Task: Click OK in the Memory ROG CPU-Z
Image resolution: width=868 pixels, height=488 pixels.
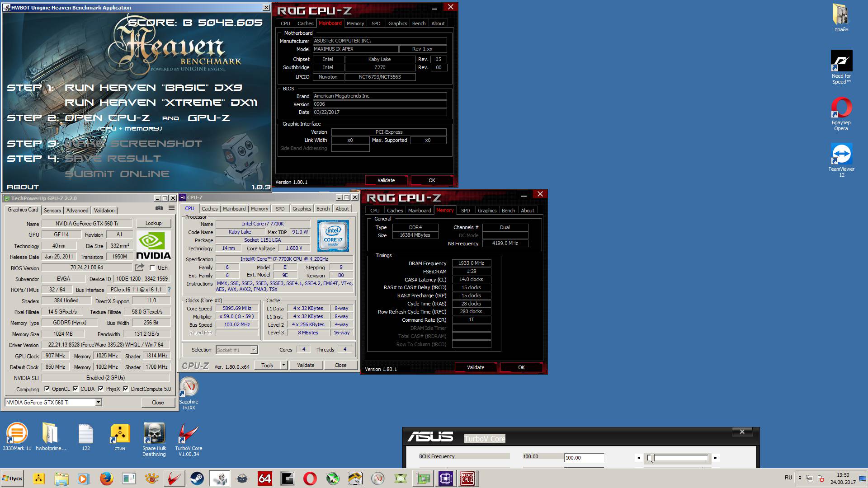Action: 521,367
